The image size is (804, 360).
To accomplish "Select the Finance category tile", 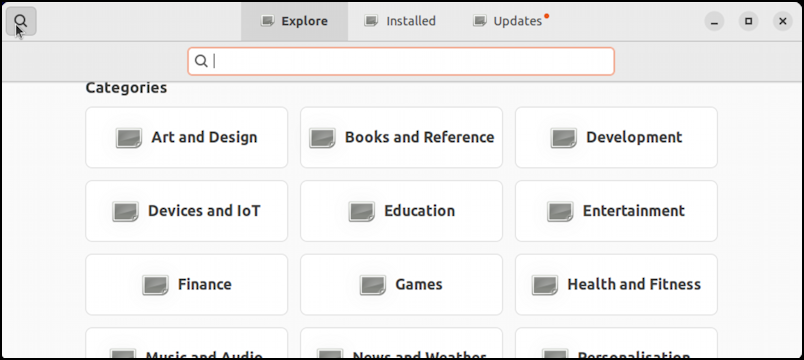I will coord(187,285).
